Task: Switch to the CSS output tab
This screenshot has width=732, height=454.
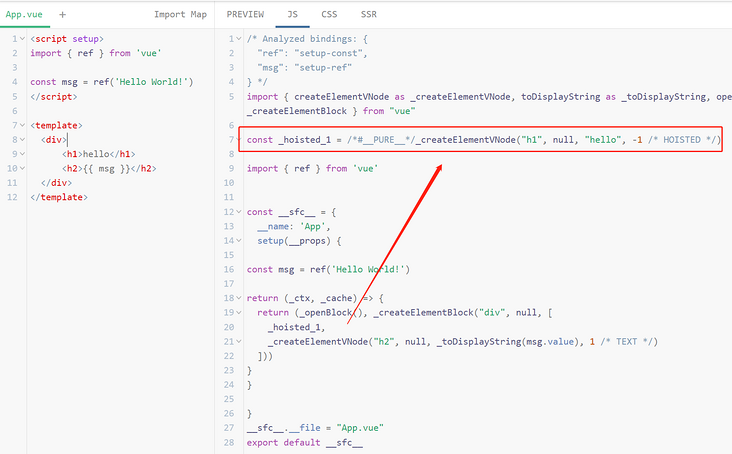Action: pyautogui.click(x=329, y=14)
